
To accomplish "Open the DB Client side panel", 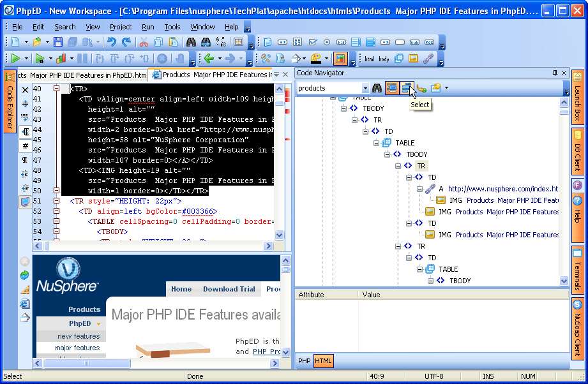I will tap(578, 151).
